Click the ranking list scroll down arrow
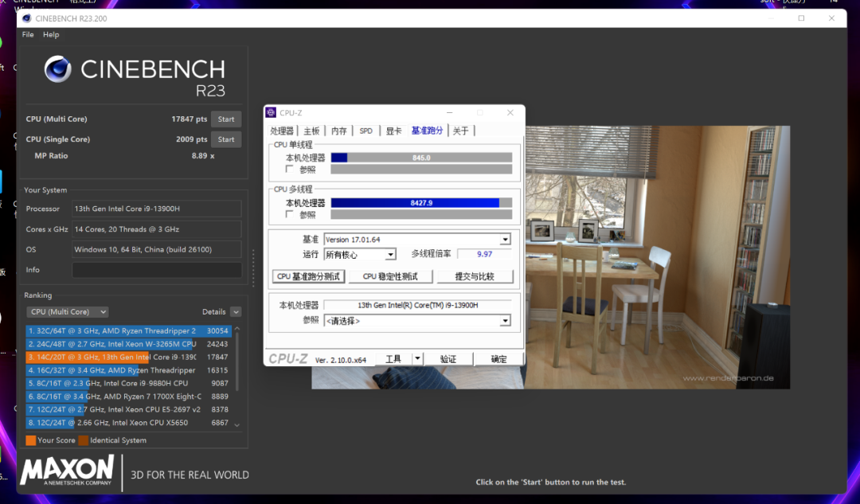 [237, 424]
